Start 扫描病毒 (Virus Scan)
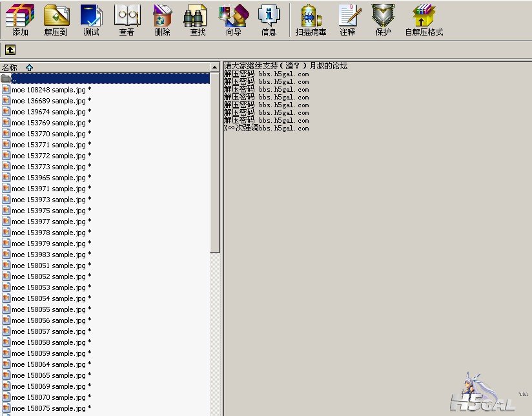This screenshot has height=416, width=532. (x=311, y=19)
